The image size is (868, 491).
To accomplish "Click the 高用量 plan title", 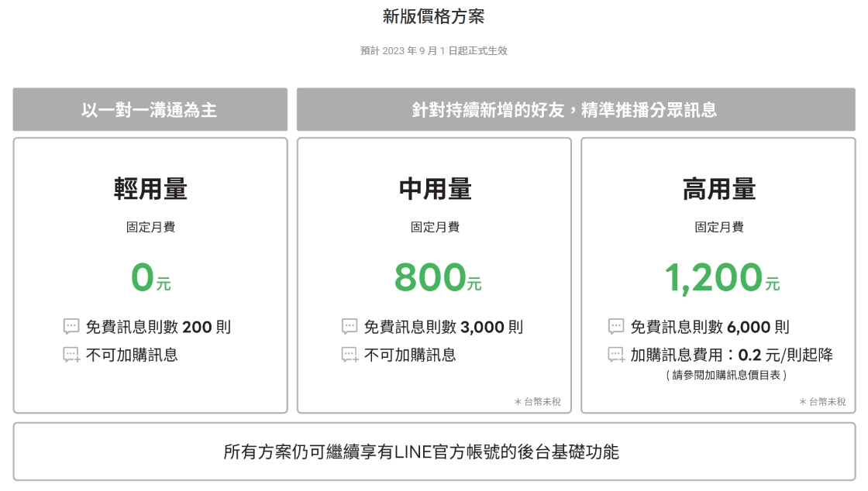I will [719, 189].
